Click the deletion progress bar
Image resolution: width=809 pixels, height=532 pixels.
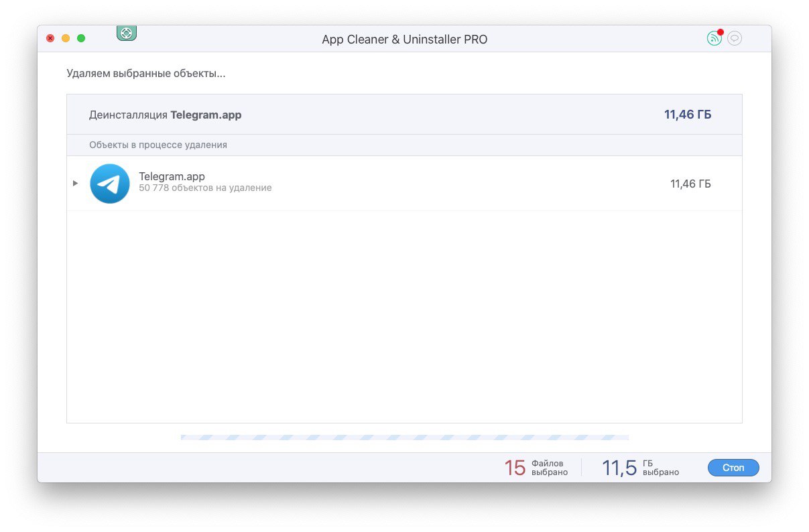pos(405,438)
